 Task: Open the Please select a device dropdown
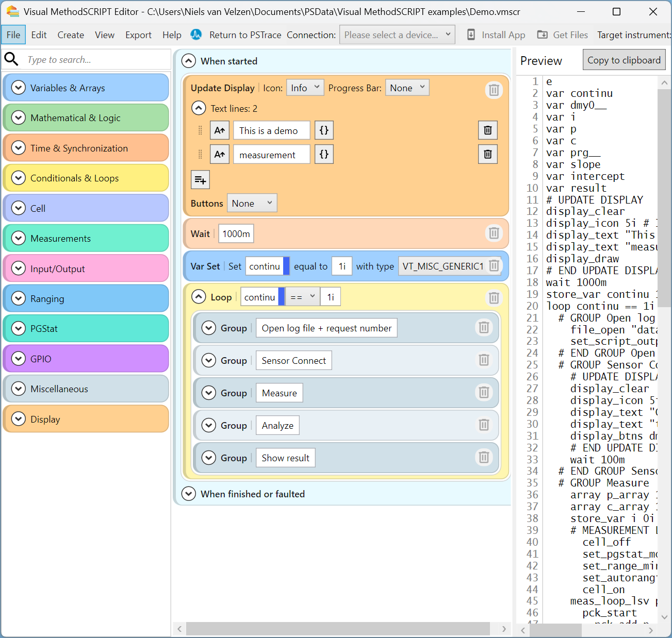tap(397, 35)
